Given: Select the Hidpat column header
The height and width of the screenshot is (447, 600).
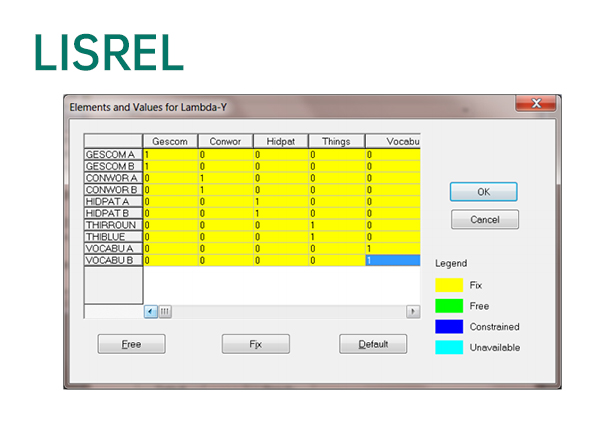Looking at the screenshot, I should click(280, 141).
